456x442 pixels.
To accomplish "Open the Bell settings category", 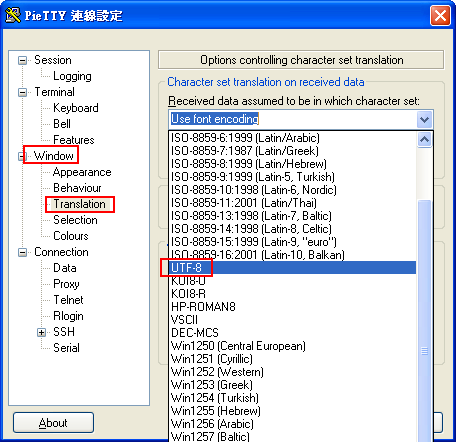I will (62, 124).
